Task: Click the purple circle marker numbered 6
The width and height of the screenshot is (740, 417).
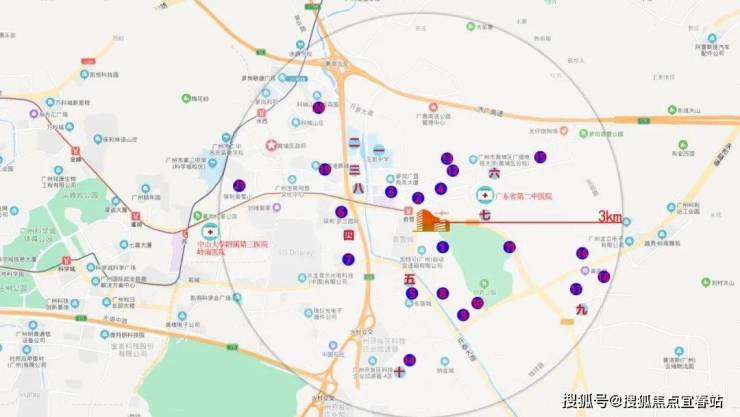Action: (341, 212)
